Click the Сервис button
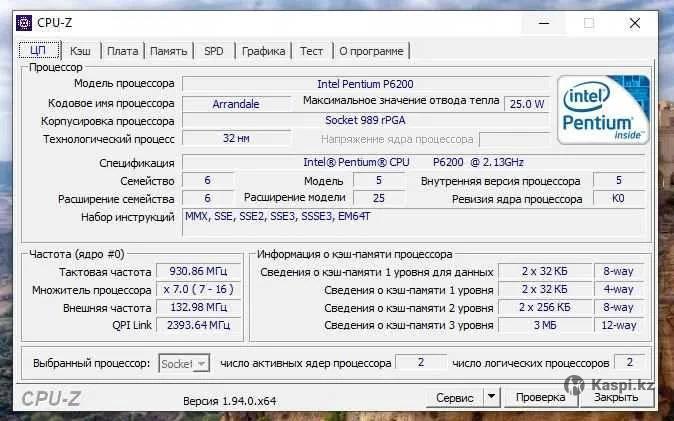674x421 pixels. 455,397
